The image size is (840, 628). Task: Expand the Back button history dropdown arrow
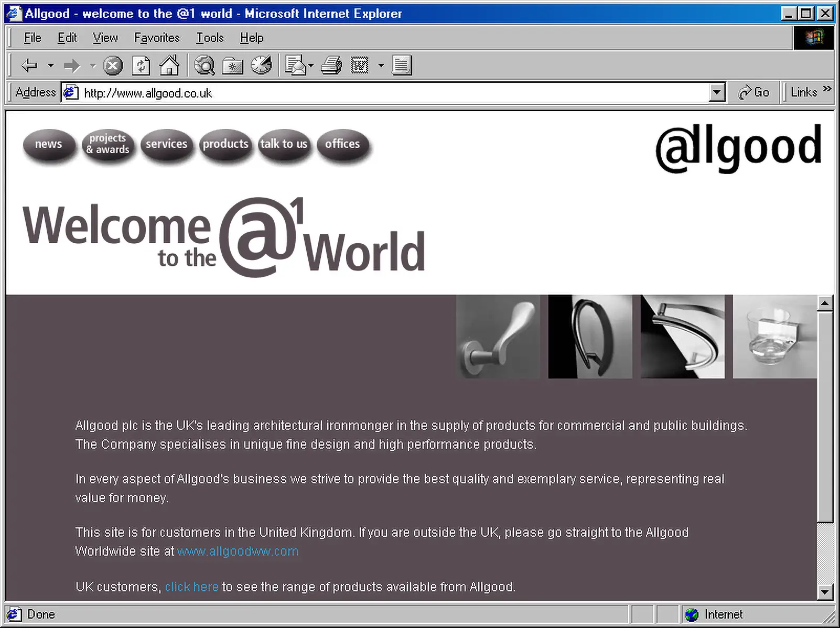(51, 66)
